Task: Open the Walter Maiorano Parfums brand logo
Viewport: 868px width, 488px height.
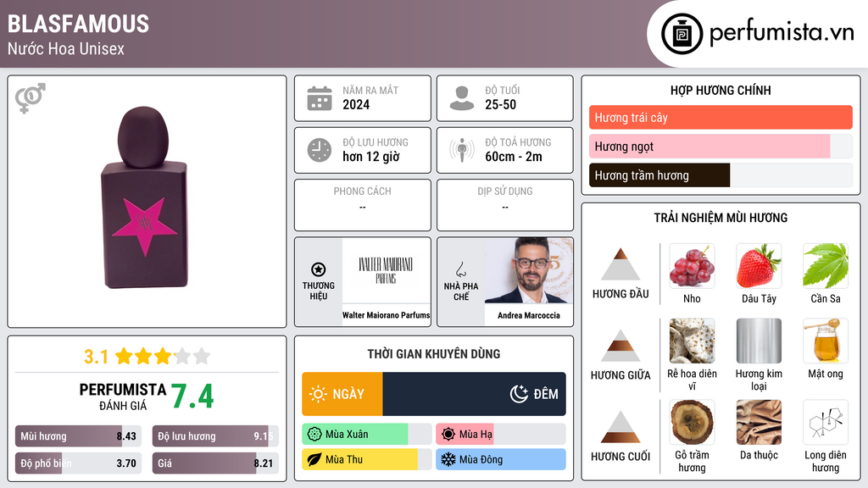Action: [x=386, y=270]
